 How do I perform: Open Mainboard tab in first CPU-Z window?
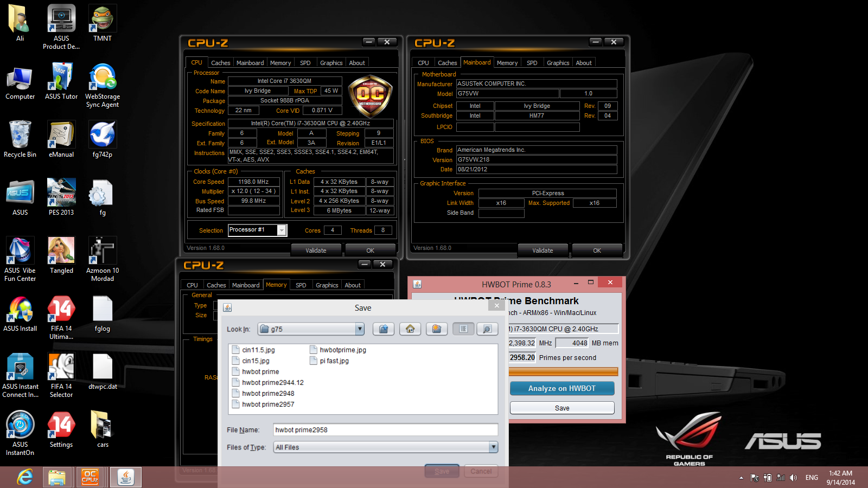(250, 63)
